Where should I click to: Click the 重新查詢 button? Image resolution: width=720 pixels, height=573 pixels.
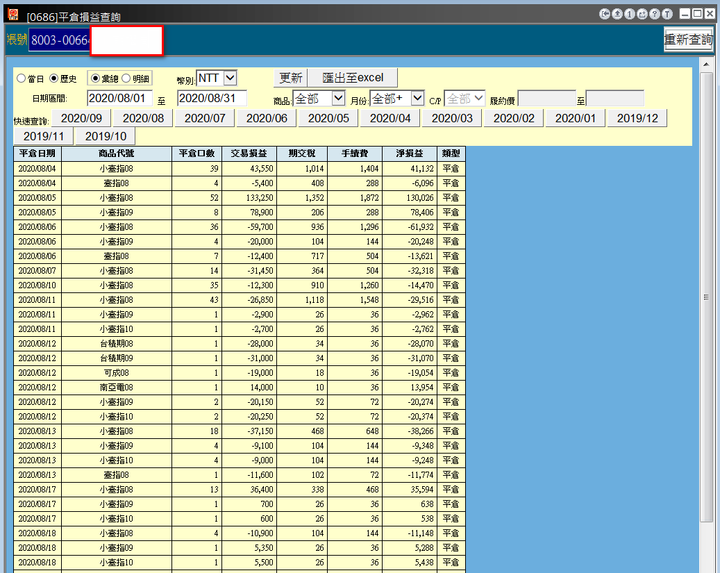[688, 39]
